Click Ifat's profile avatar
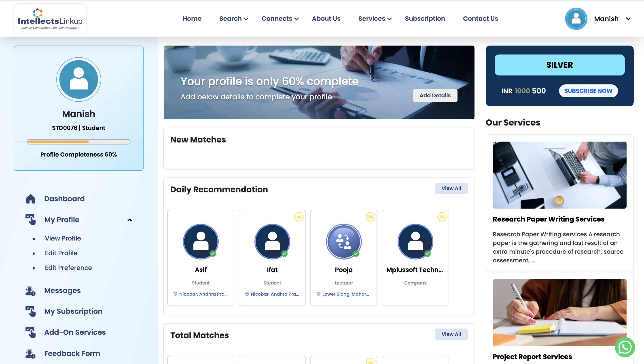Image resolution: width=644 pixels, height=364 pixels. point(272,241)
